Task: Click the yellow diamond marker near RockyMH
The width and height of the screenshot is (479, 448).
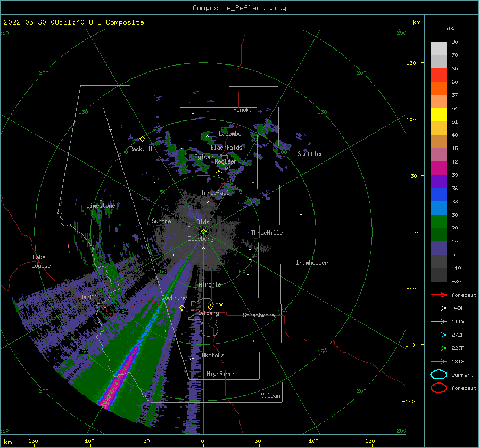Action: pos(142,139)
